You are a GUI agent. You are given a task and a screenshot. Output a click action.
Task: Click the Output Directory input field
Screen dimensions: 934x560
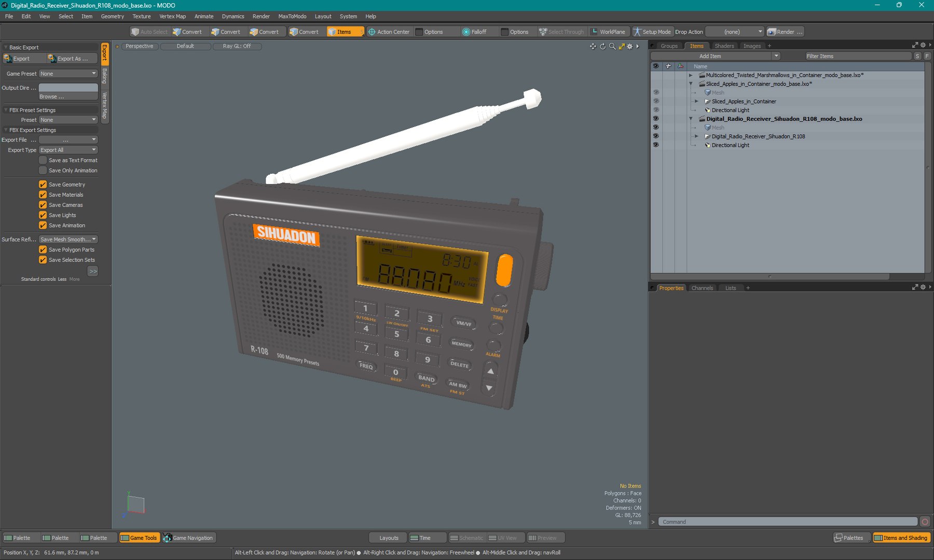68,88
